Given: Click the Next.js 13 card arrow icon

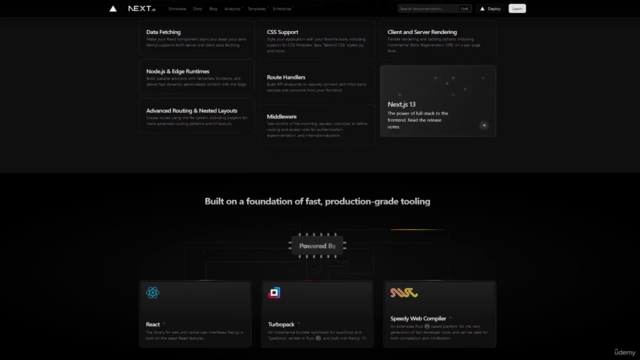Looking at the screenshot, I should pyautogui.click(x=484, y=125).
